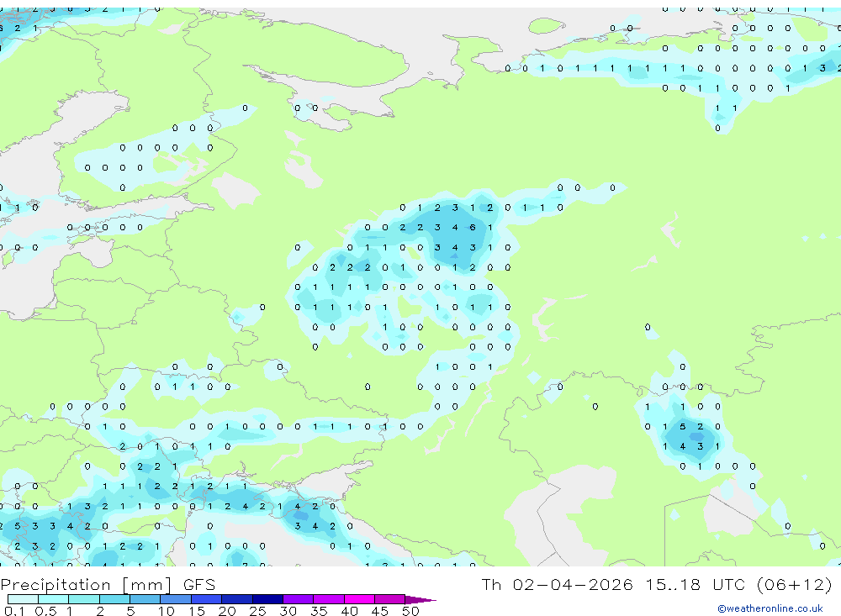Click the 45–50 mm legend color swatch
841x616 pixels.
click(389, 599)
